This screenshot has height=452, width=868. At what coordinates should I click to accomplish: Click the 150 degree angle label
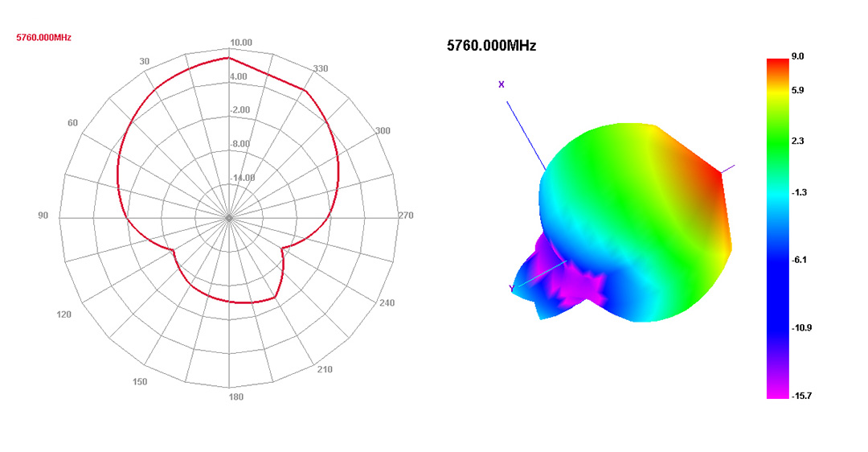[140, 382]
